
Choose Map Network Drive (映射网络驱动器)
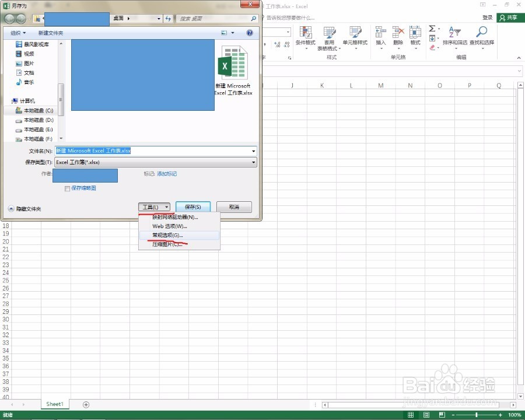[180, 217]
